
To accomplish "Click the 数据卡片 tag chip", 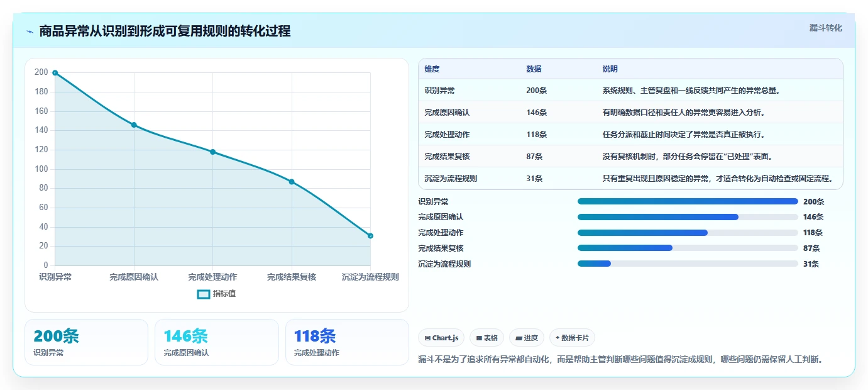I will tap(572, 338).
